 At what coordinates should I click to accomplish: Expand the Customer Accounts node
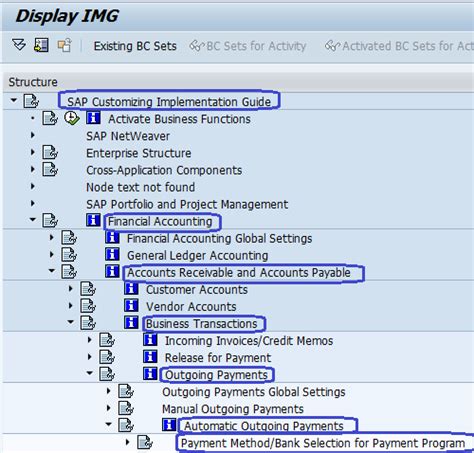(71, 288)
